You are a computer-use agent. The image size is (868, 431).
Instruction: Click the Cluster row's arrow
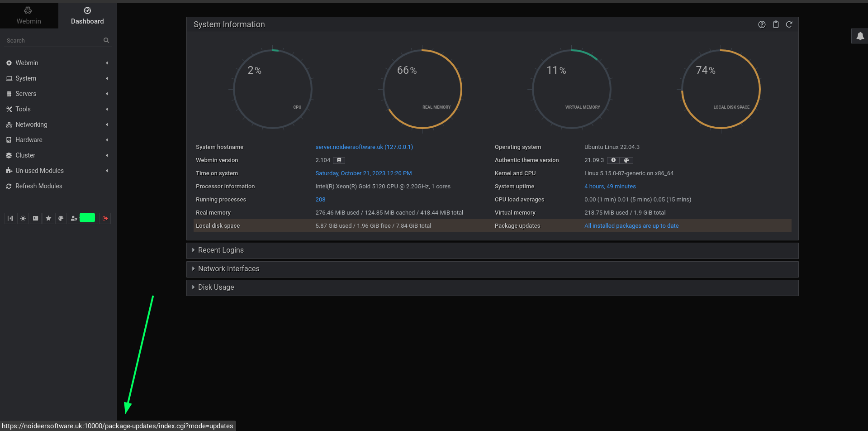click(x=107, y=155)
